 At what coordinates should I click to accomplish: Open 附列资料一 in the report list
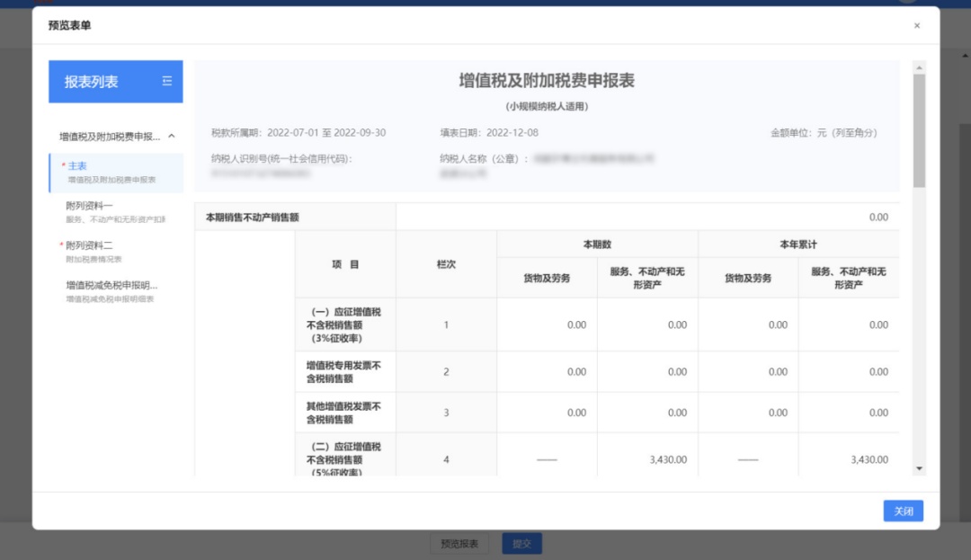(x=116, y=211)
